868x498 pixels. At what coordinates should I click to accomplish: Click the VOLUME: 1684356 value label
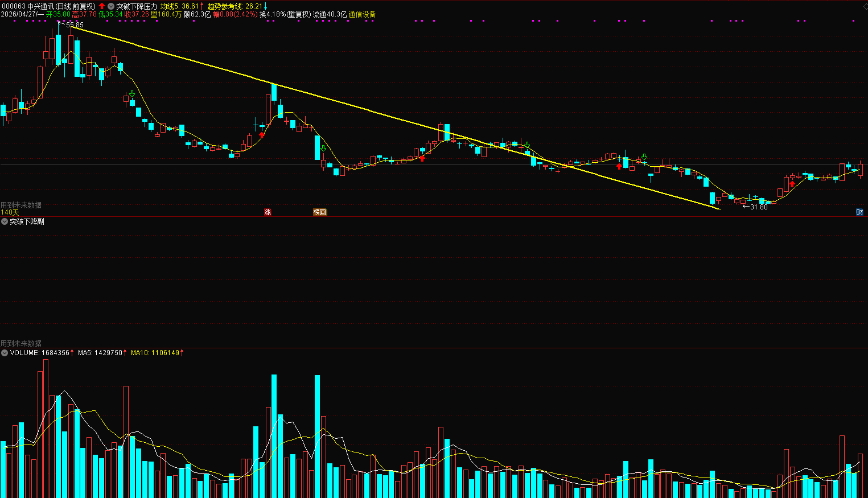40,353
